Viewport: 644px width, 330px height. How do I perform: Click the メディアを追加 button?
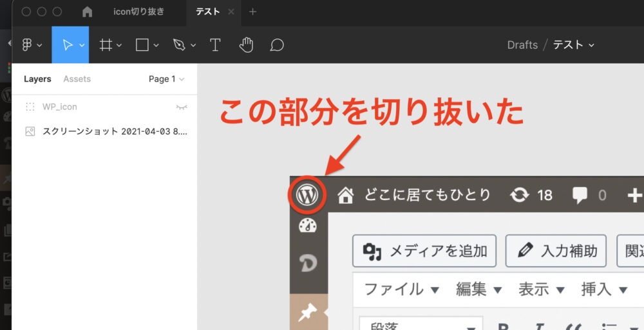point(424,251)
